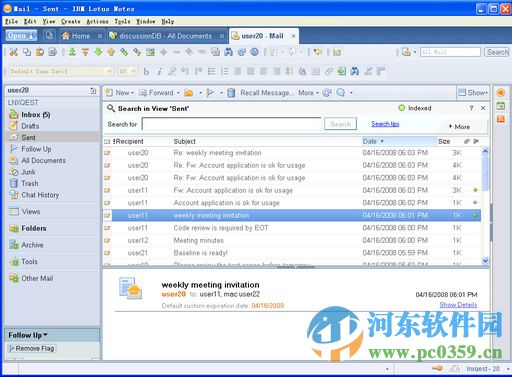Viewport: 512px width, 377px height.
Task: Close the user20 - Mail tab
Action: pyautogui.click(x=293, y=36)
